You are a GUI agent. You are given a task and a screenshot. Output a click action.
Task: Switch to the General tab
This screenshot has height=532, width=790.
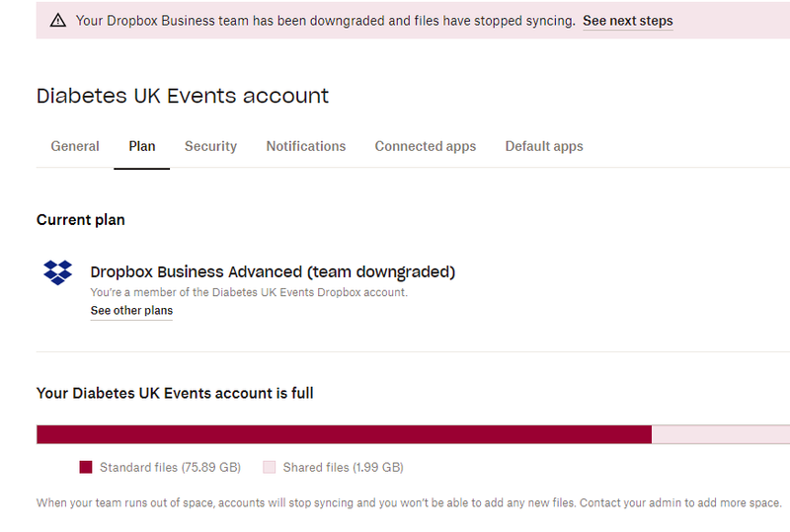[75, 146]
